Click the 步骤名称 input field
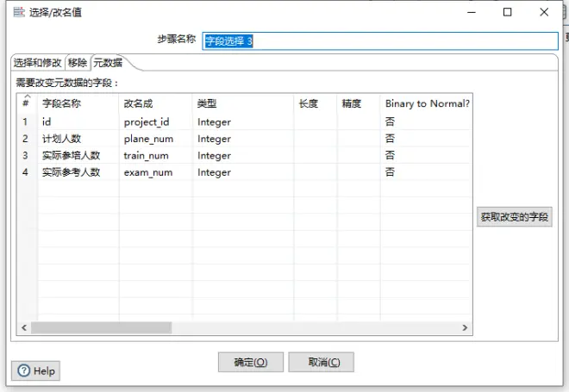569x392 pixels. point(380,41)
